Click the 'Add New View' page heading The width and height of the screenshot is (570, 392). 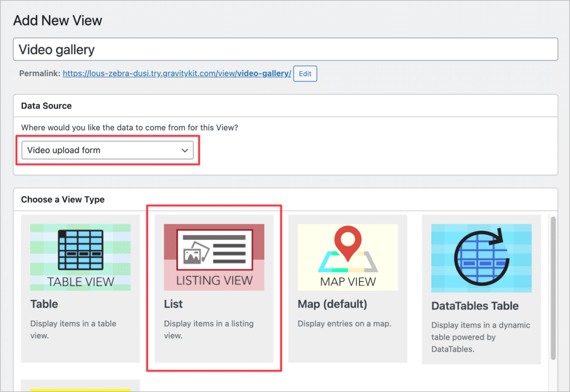57,21
